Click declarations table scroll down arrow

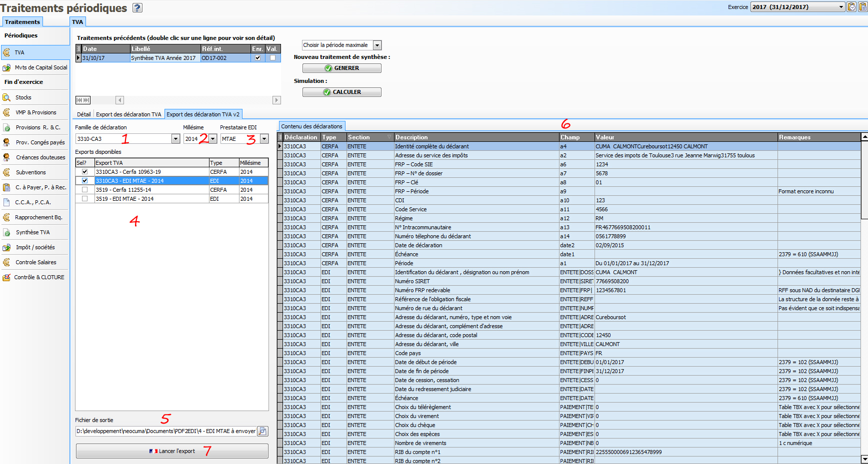click(864, 460)
